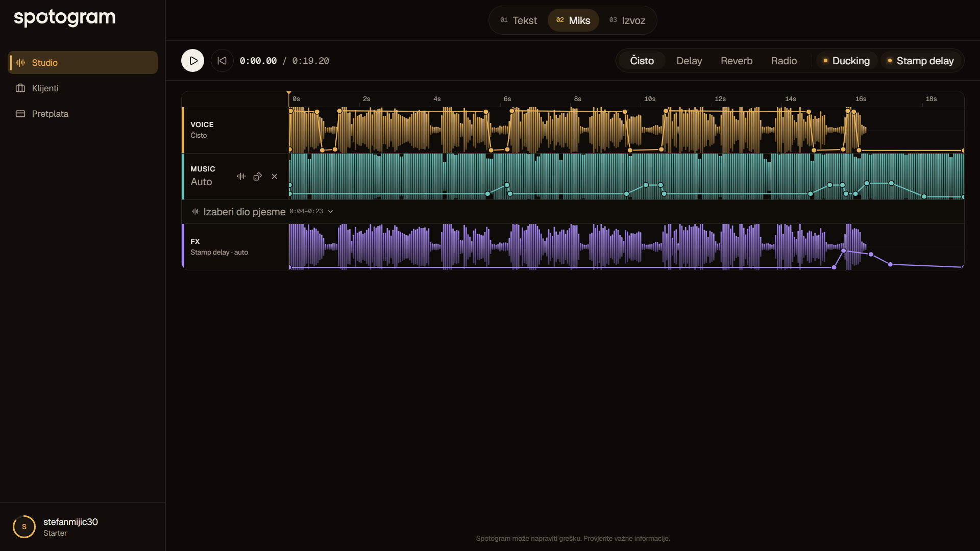Open the song range 0:04–0:23 selector
This screenshot has height=551, width=980.
point(306,211)
